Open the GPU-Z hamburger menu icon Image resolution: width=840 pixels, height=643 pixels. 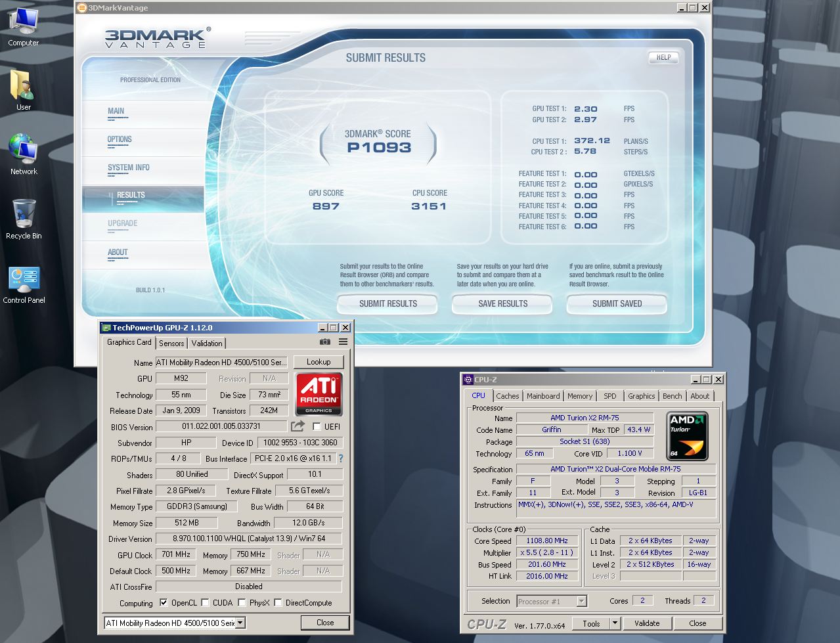click(x=343, y=342)
